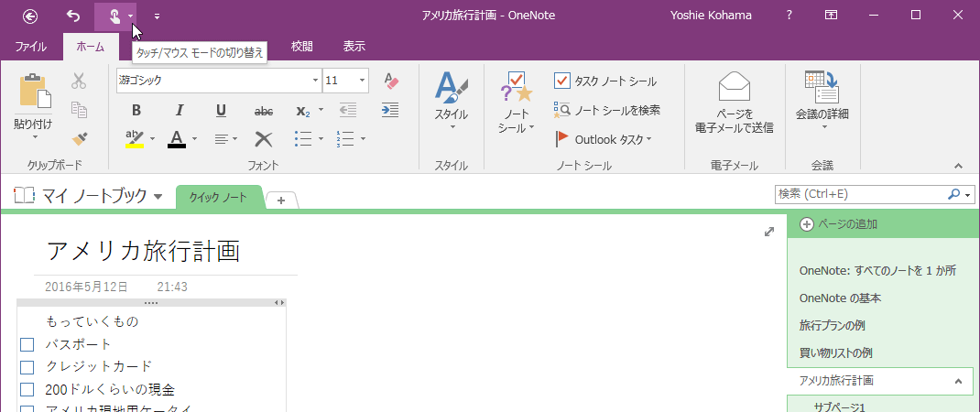Click ノート シールを検索 button
The image size is (980, 412).
tap(607, 110)
